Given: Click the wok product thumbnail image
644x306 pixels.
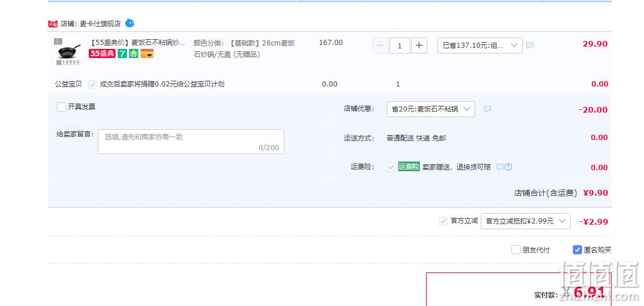Looking at the screenshot, I should pos(67,52).
